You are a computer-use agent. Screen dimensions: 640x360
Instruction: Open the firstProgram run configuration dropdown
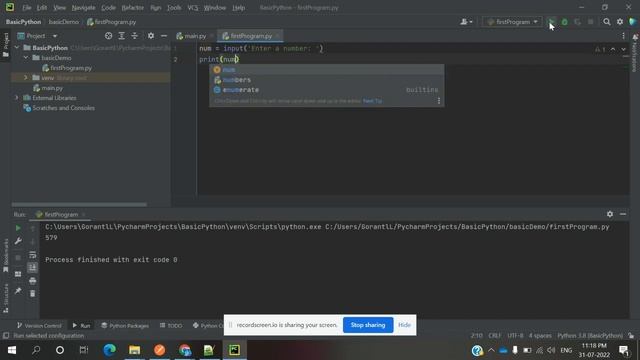point(513,22)
